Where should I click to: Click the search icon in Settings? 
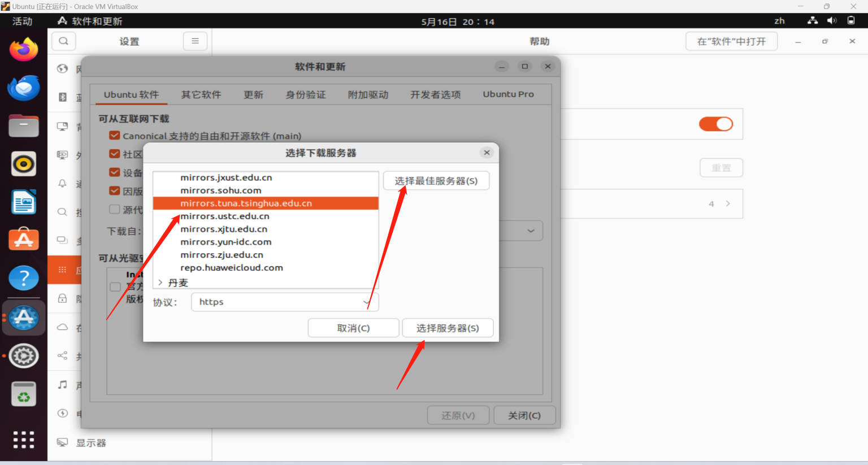click(x=63, y=41)
